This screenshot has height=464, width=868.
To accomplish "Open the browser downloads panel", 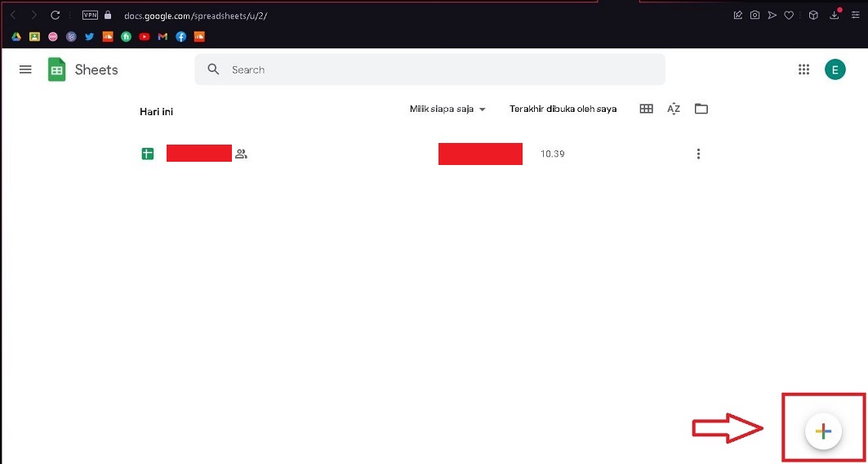I will 835,15.
